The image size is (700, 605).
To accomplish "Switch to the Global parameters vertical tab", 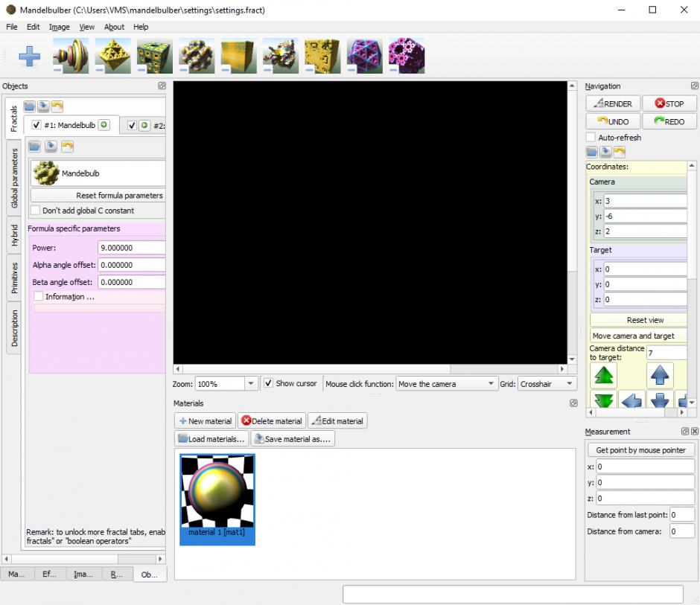I will click(14, 178).
